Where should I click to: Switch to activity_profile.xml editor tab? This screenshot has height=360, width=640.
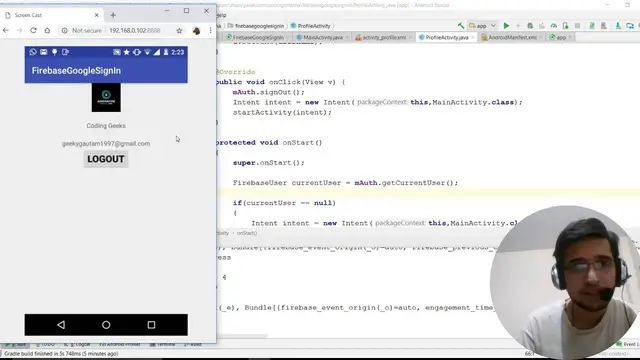click(384, 37)
